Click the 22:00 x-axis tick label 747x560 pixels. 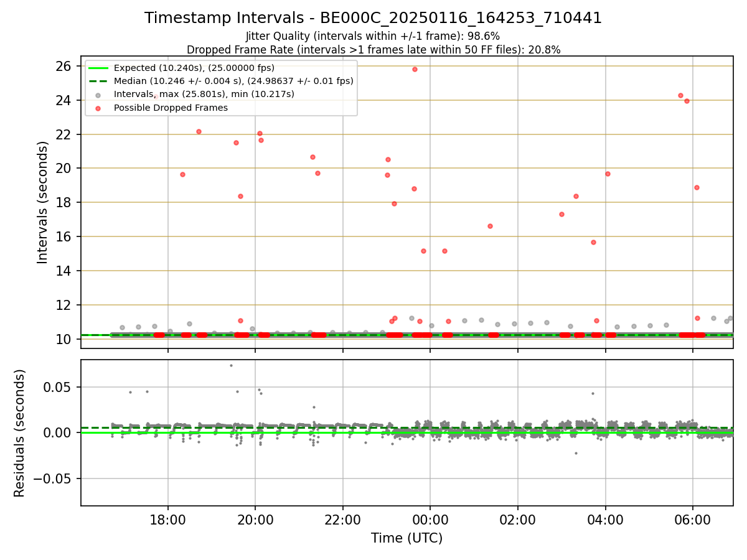click(343, 519)
